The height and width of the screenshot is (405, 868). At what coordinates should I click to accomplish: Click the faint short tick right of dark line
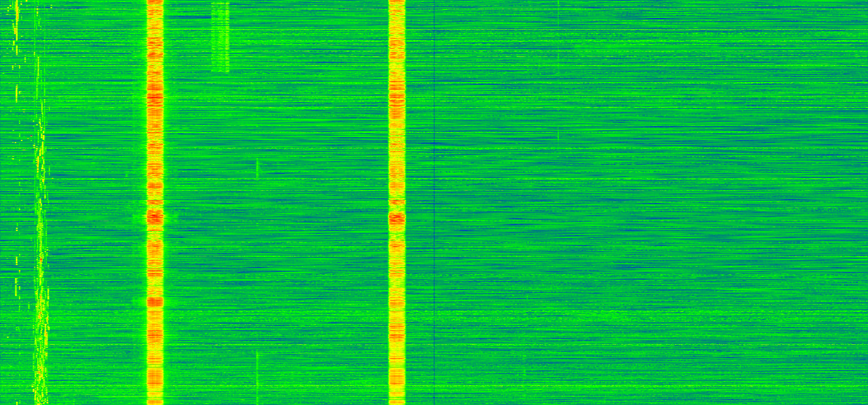tap(558, 135)
